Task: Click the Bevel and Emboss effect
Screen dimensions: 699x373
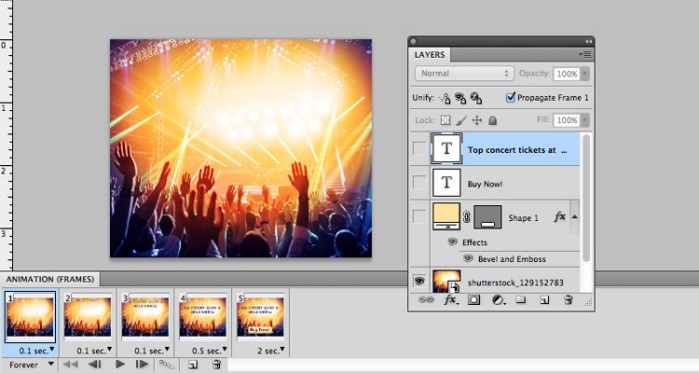Action: (x=512, y=259)
